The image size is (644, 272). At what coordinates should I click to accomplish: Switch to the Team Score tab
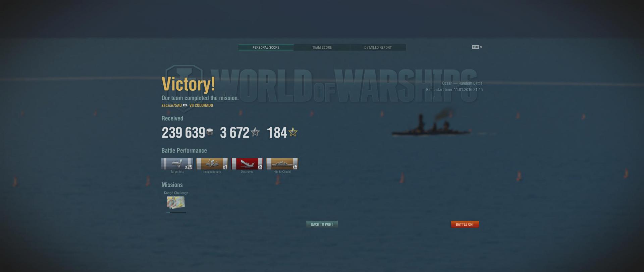coord(322,47)
